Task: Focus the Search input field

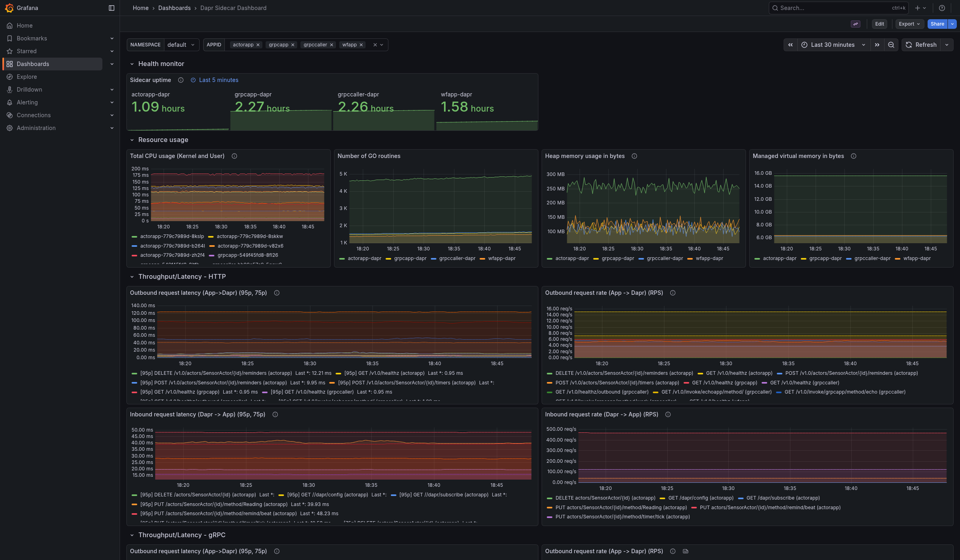Action: coord(838,8)
